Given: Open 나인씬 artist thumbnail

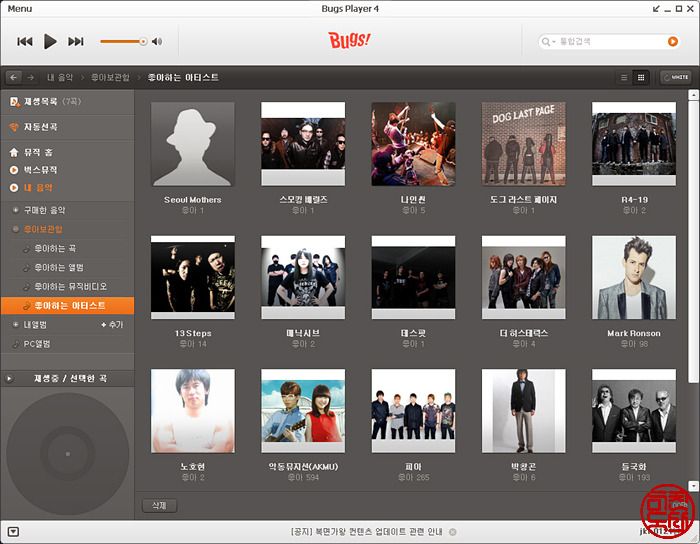Looking at the screenshot, I should (413, 144).
